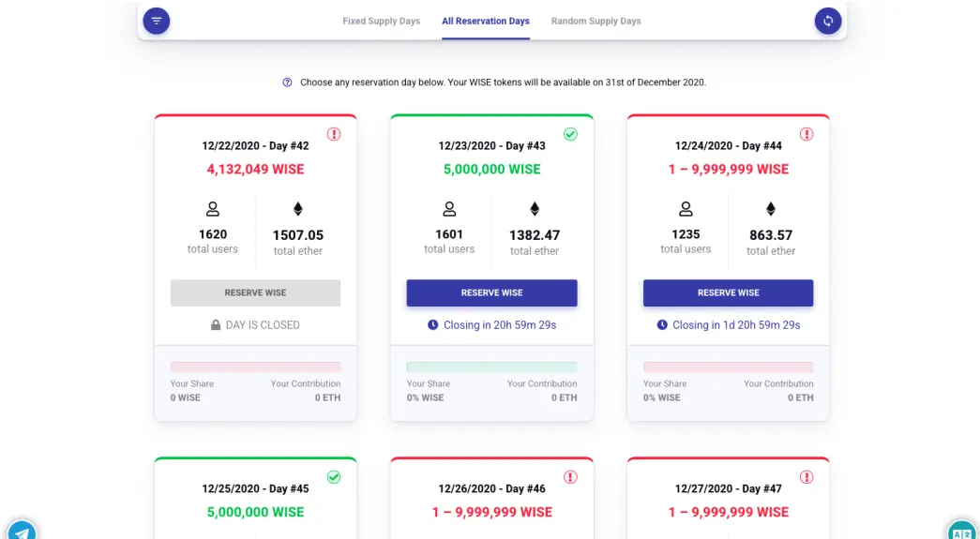The height and width of the screenshot is (539, 980).
Task: Click the Day #44 share progress bar
Action: point(728,367)
